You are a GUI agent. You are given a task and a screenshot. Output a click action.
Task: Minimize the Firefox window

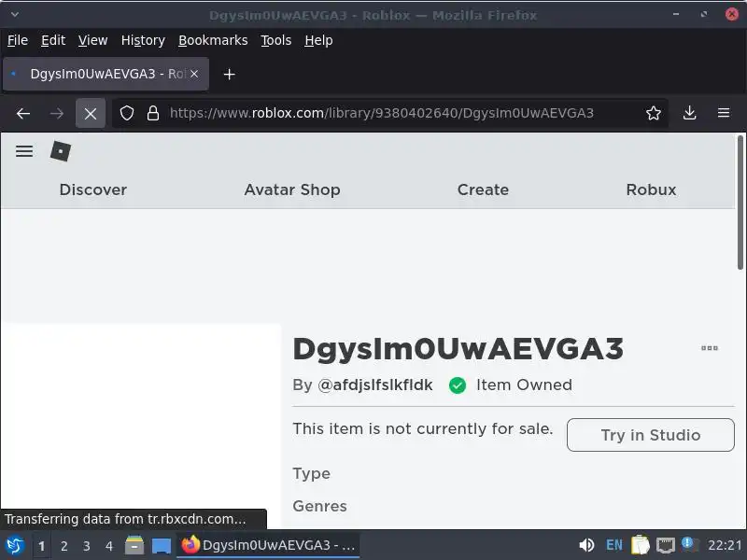coord(675,14)
